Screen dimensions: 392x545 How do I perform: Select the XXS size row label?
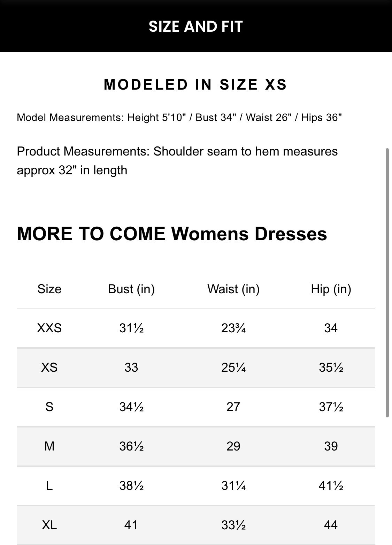coord(49,328)
